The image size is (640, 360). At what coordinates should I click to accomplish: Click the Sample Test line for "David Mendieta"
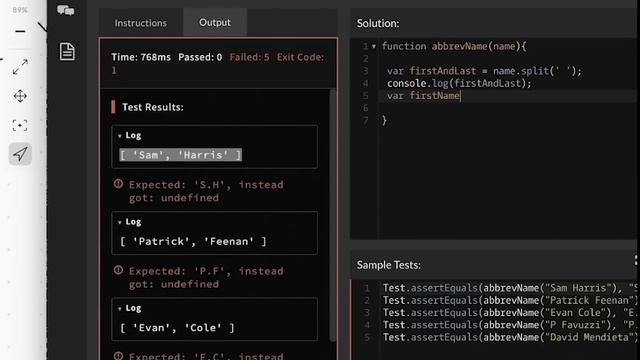(x=509, y=337)
